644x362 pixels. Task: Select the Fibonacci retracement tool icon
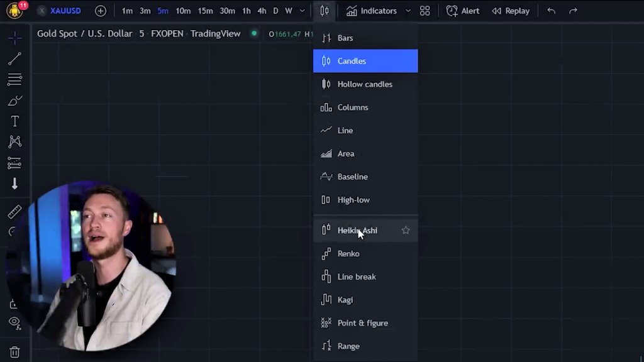(x=14, y=79)
